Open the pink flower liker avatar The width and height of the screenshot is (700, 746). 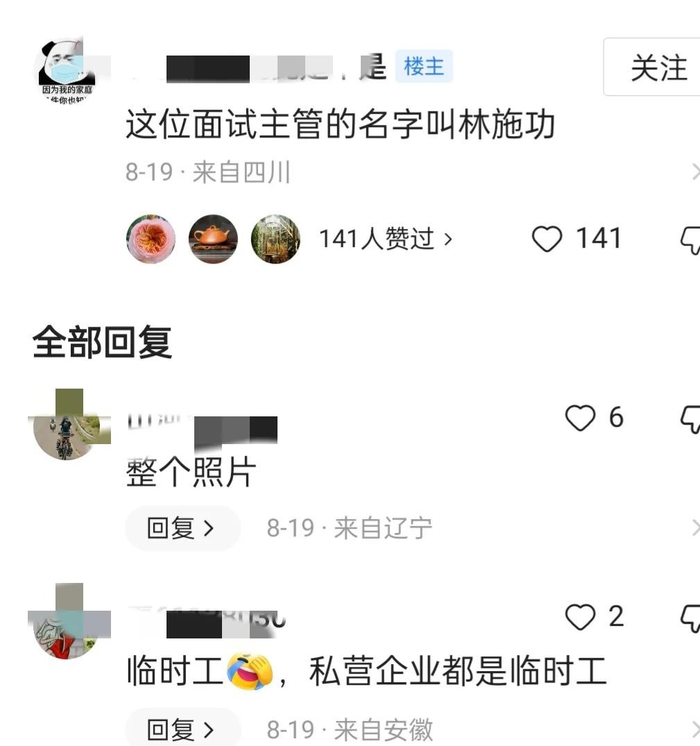(x=151, y=239)
